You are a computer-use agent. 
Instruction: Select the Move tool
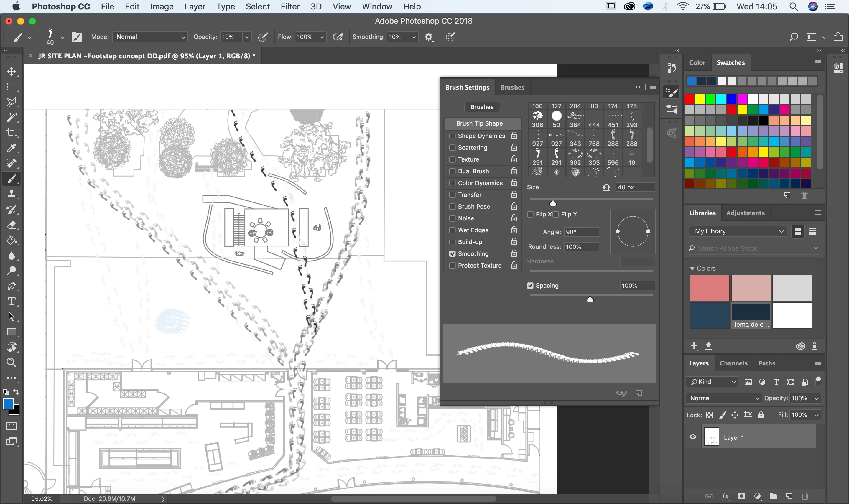(x=11, y=72)
